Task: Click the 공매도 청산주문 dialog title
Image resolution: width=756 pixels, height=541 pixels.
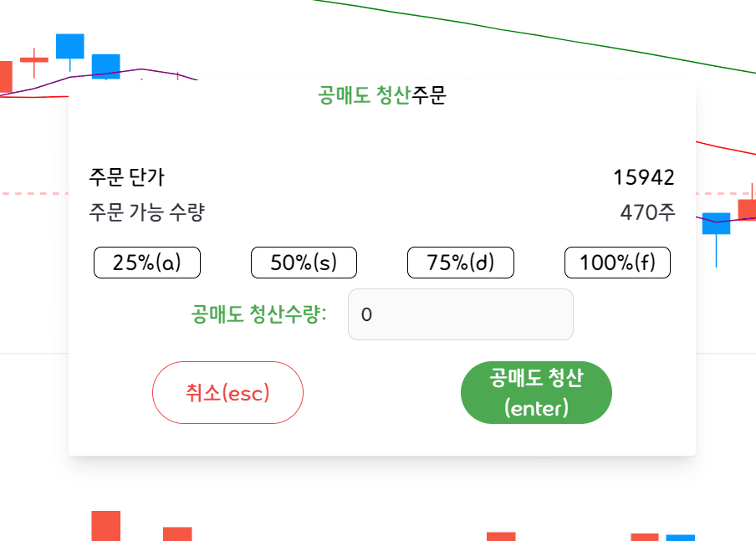Action: pyautogui.click(x=382, y=95)
